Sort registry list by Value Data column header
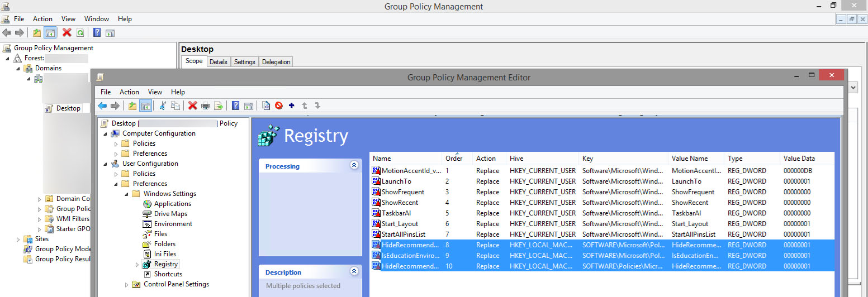Image resolution: width=868 pixels, height=297 pixels. [807, 159]
